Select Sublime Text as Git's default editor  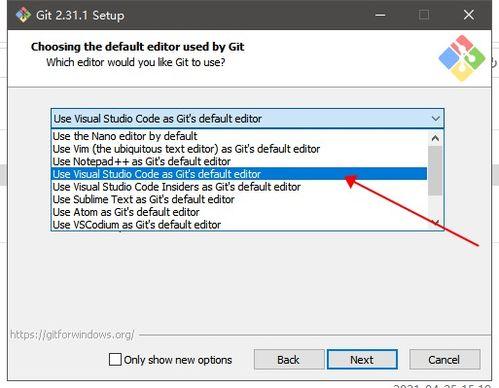pyautogui.click(x=239, y=199)
